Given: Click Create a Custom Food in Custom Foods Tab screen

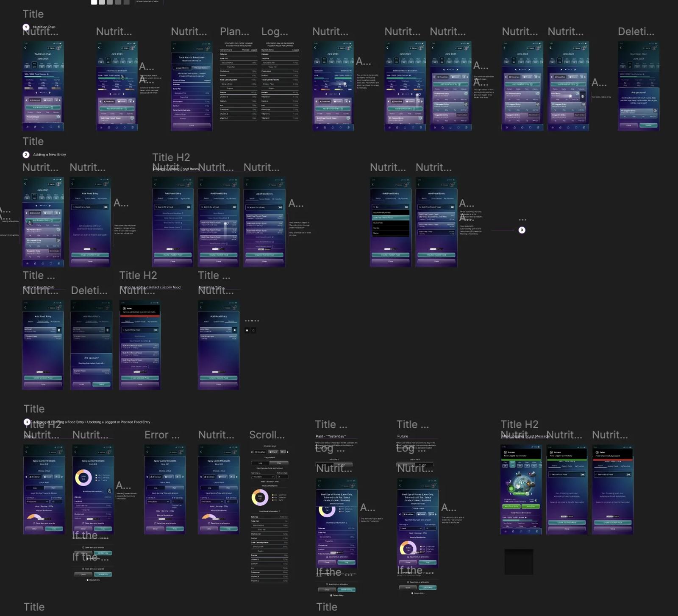Looking at the screenshot, I should (43, 378).
